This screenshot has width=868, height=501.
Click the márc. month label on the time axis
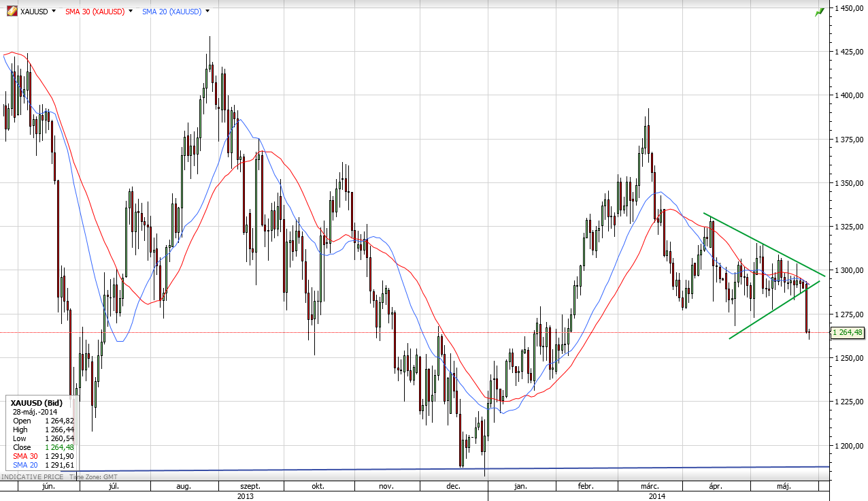[650, 487]
